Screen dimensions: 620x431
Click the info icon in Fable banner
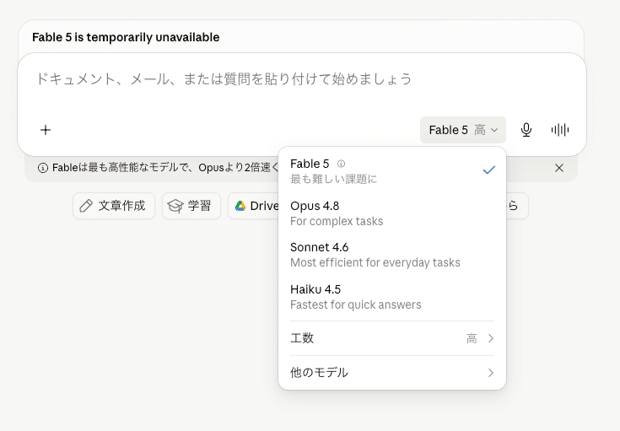[43, 168]
